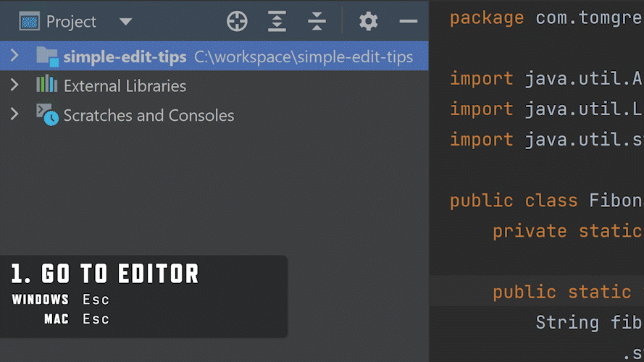This screenshot has height=362, width=644.
Task: Click the Collapse All icon in Project toolbar
Action: click(x=317, y=22)
